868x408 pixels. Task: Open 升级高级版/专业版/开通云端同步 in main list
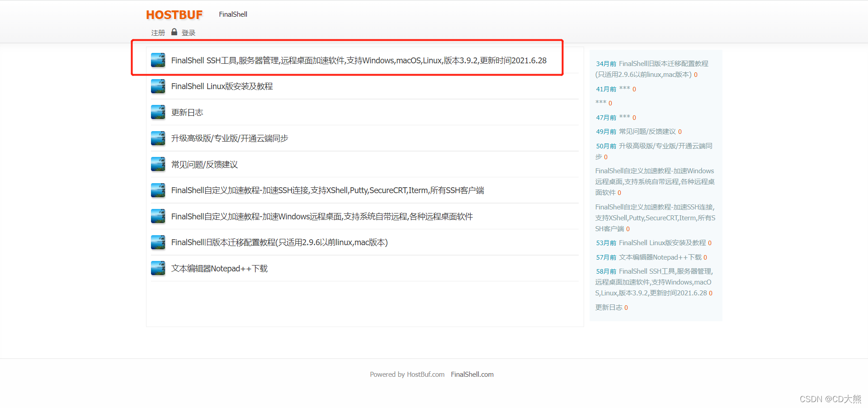230,138
